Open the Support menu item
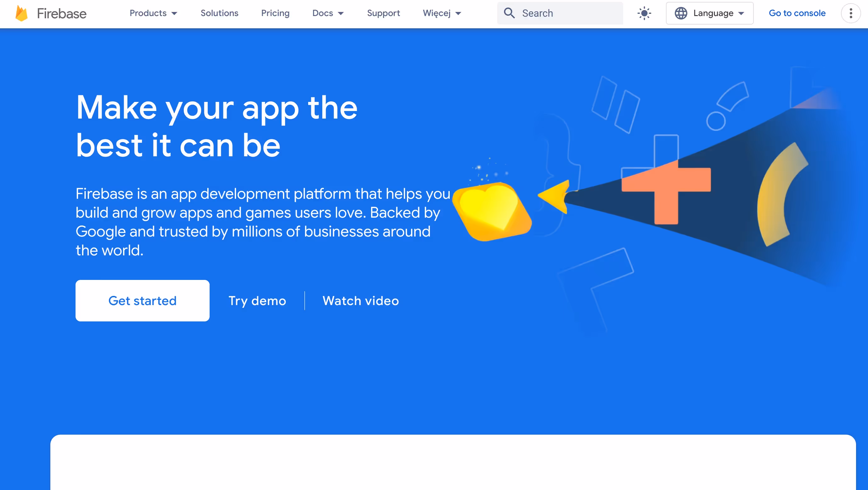Screen dimensions: 868x490 tap(383, 13)
